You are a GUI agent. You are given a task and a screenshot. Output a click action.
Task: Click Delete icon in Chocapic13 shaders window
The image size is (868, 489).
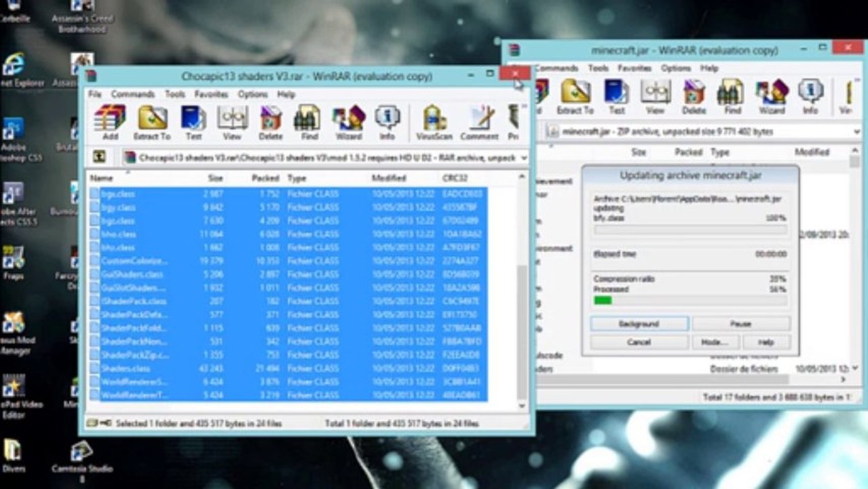pos(271,122)
